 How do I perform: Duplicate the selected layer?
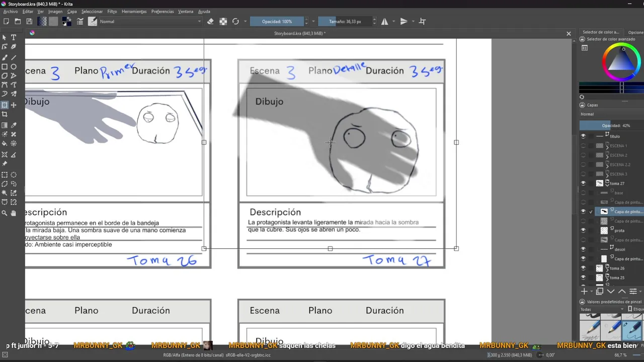pos(600,292)
